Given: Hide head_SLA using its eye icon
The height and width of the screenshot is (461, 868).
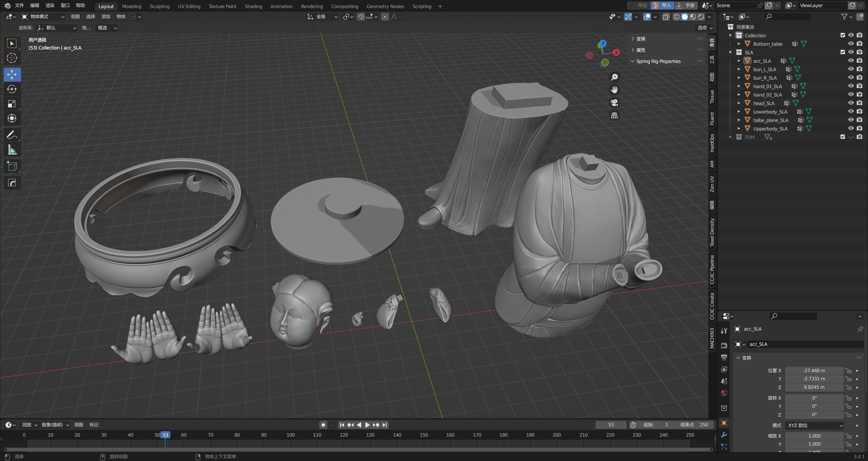Looking at the screenshot, I should [851, 103].
